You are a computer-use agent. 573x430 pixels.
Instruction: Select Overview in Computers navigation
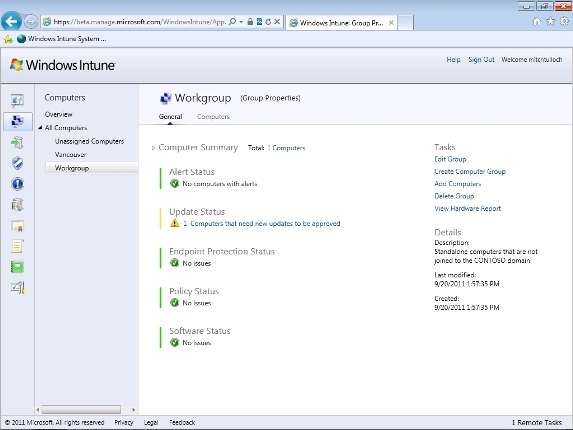point(58,114)
